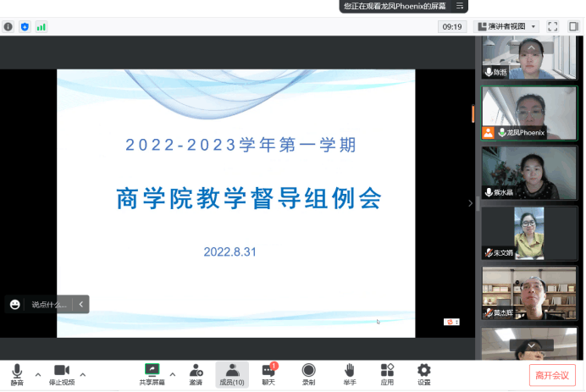Click the muted microphone icon on 朱文娟 tile

489,253
